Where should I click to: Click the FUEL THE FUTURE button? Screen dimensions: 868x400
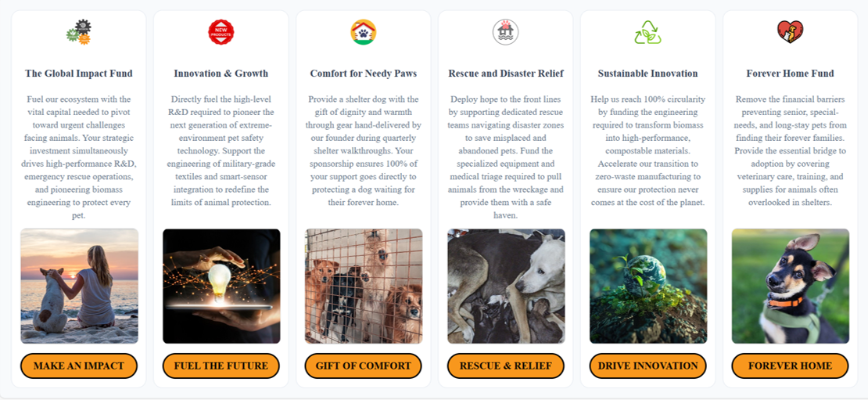click(x=221, y=366)
